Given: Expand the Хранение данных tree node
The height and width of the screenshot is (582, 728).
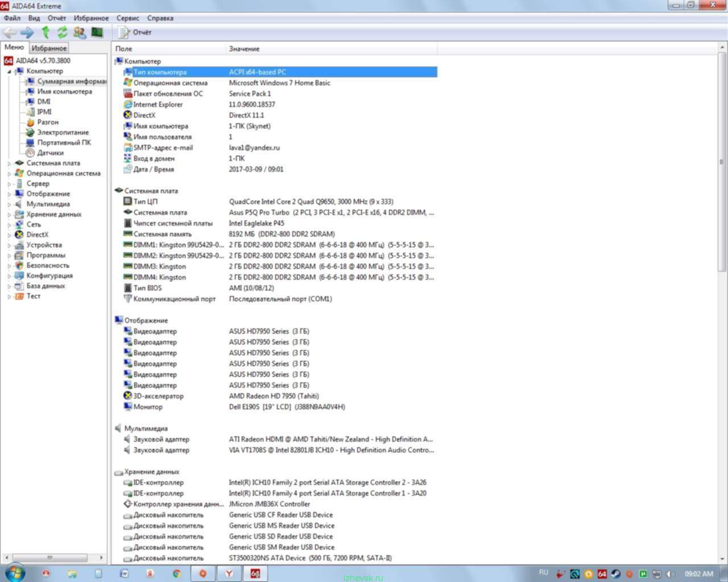Looking at the screenshot, I should pyautogui.click(x=9, y=215).
